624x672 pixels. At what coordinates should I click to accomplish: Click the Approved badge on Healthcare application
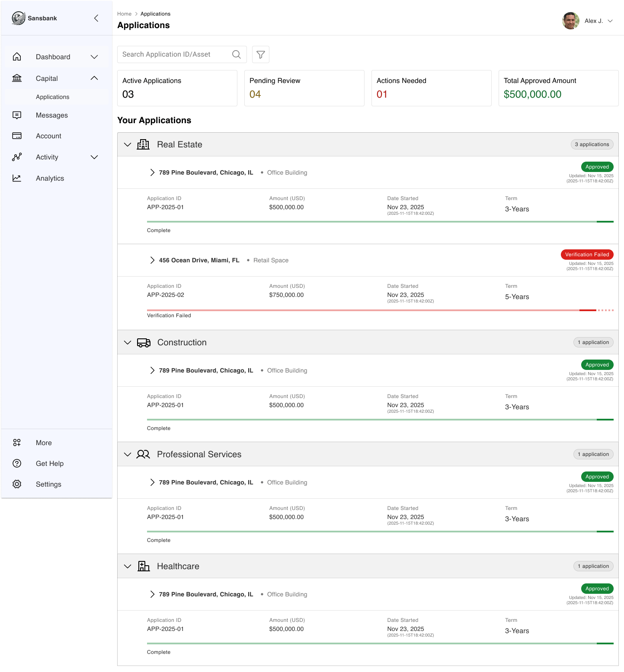pos(597,588)
